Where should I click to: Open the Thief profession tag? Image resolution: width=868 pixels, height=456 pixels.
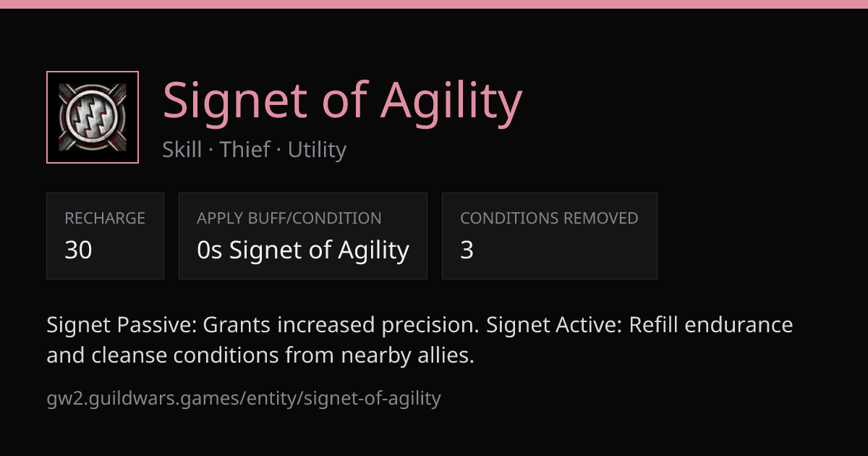point(245,150)
